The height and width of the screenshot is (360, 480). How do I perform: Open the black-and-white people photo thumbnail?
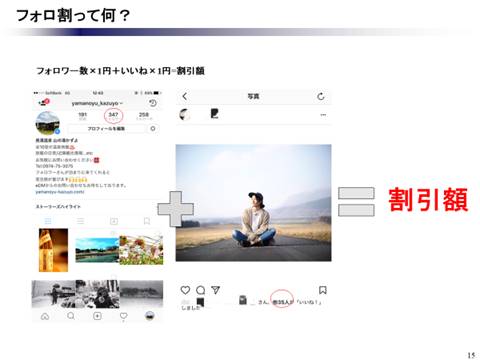(97, 294)
